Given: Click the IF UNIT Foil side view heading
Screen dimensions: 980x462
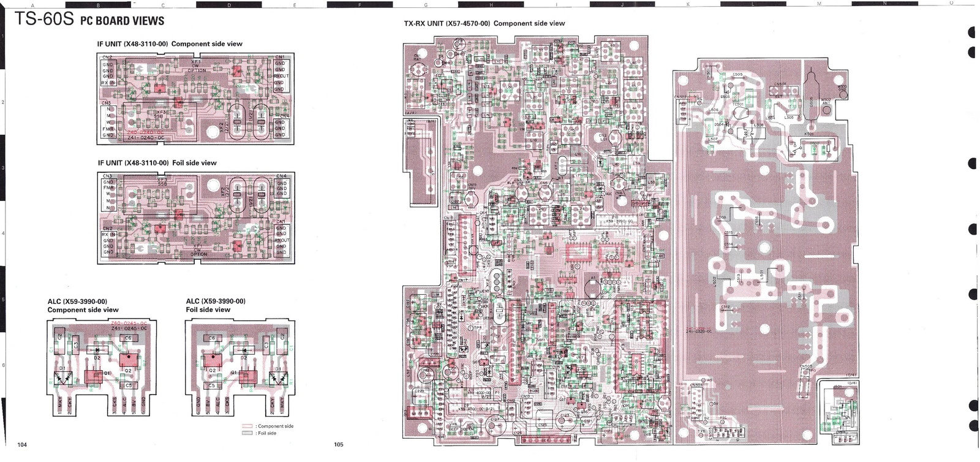Looking at the screenshot, I should coord(157,163).
